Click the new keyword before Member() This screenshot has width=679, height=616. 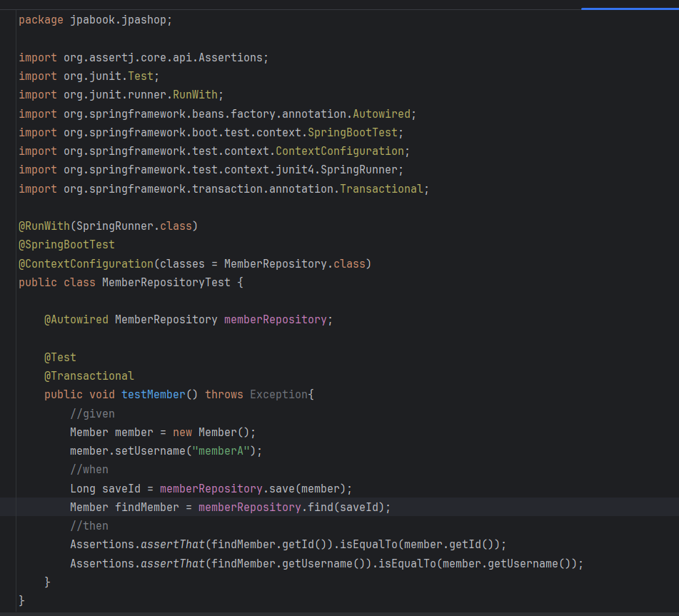[x=182, y=433]
